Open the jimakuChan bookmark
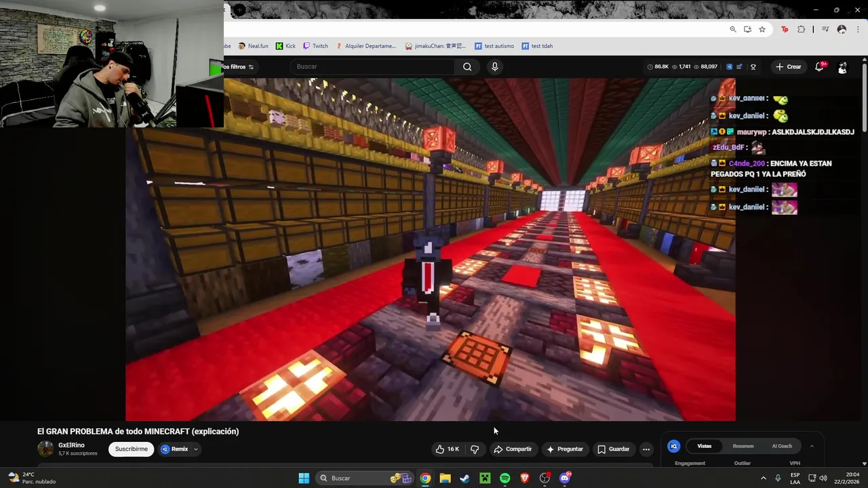The height and width of the screenshot is (488, 868). point(435,46)
